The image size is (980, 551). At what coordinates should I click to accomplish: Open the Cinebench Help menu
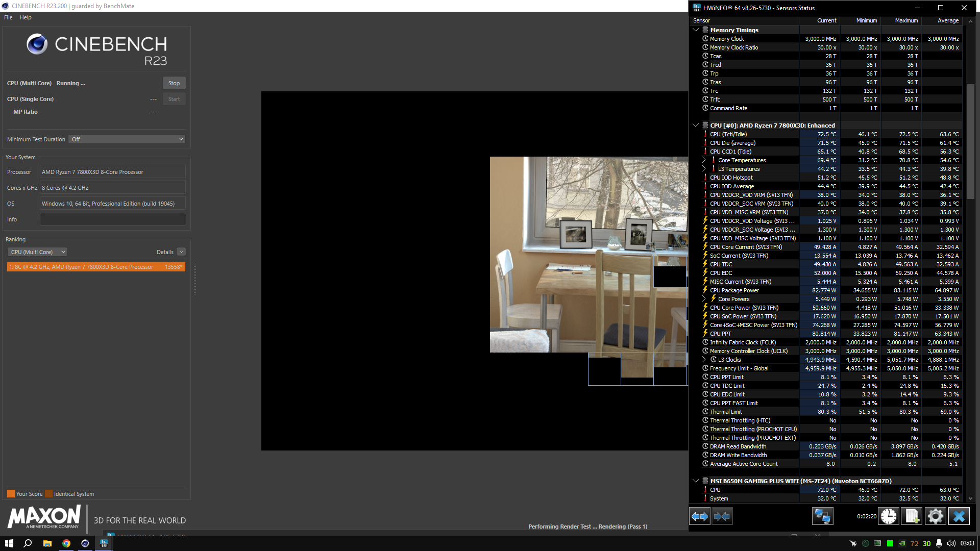coord(26,17)
